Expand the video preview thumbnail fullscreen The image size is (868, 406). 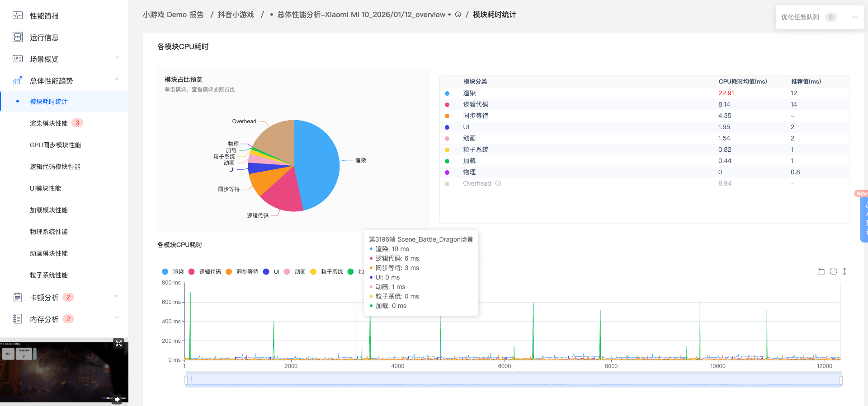click(x=118, y=343)
